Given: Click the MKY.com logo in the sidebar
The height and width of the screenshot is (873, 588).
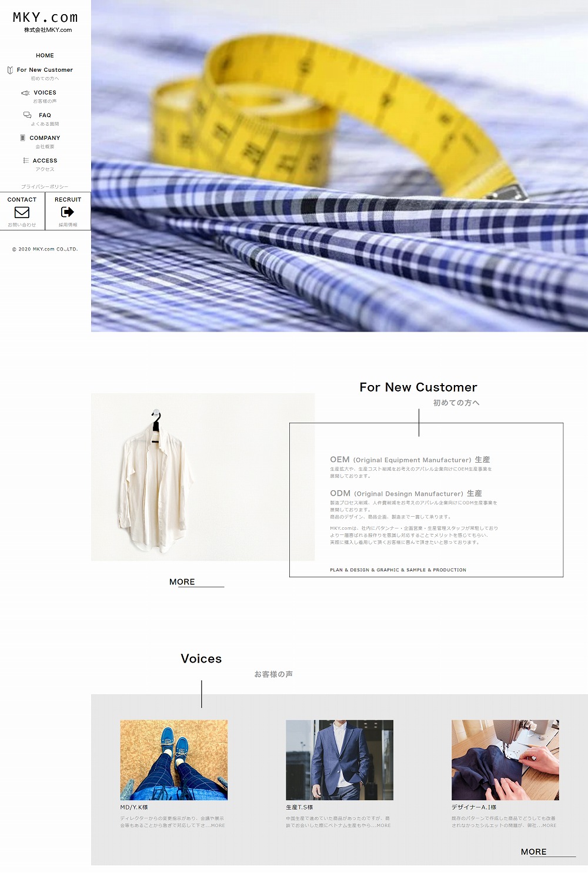Looking at the screenshot, I should click(45, 22).
